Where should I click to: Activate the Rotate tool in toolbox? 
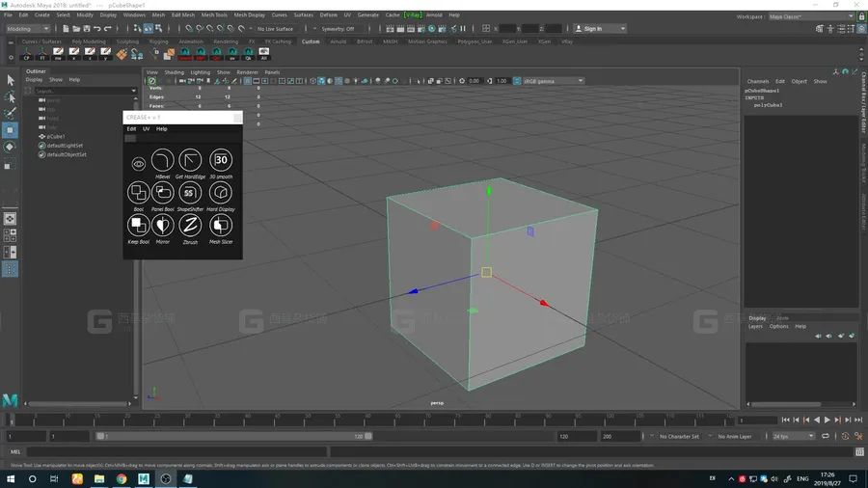pos(10,148)
